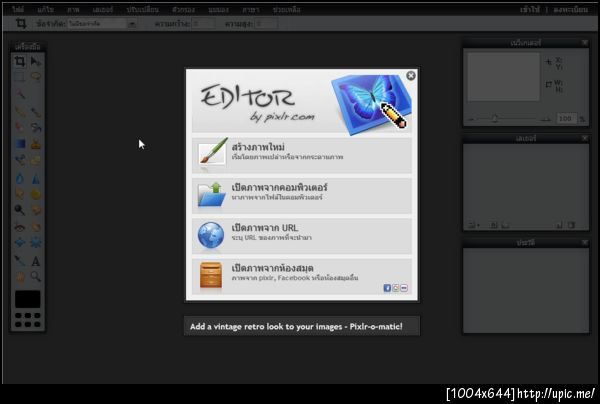Open the ภาษา (Language) menu

(251, 10)
